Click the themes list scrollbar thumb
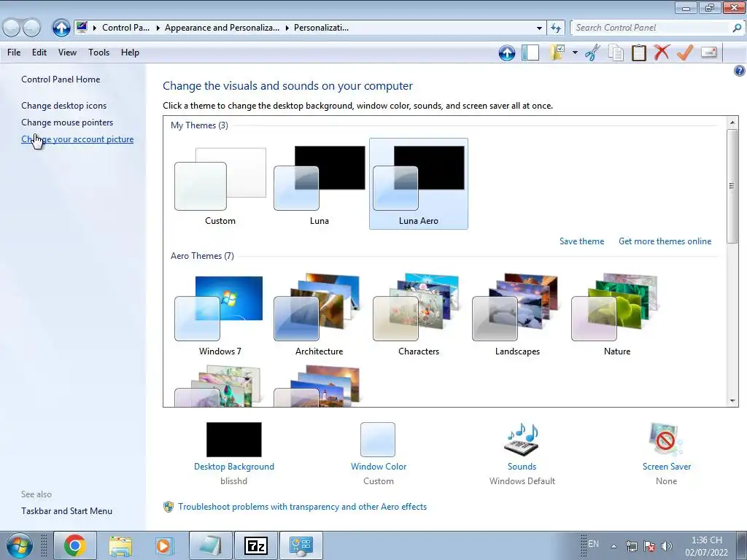747x560 pixels. tap(732, 186)
